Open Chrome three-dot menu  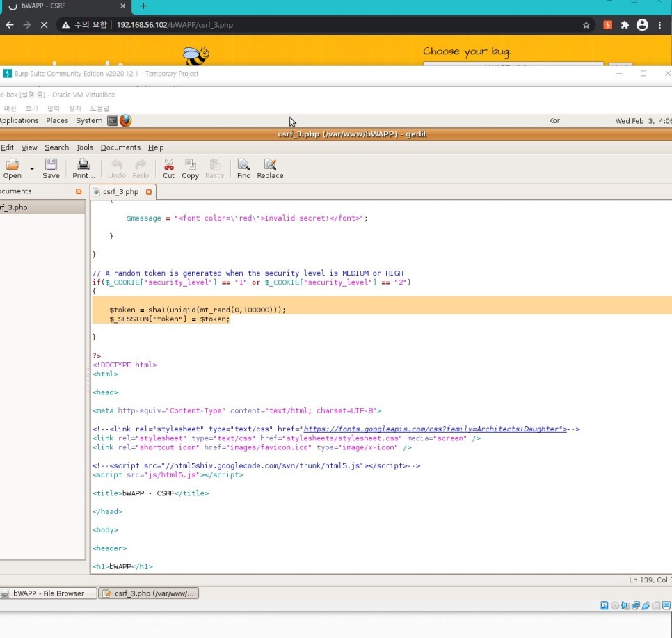(x=660, y=25)
